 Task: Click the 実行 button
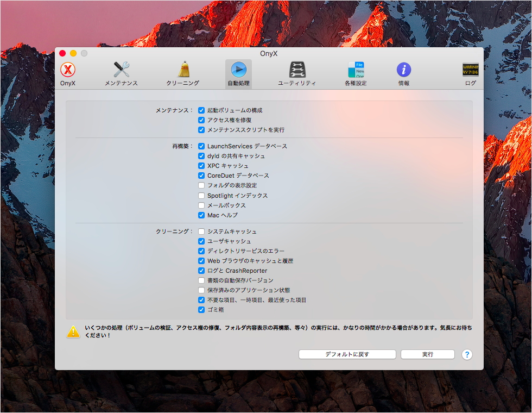coord(428,354)
